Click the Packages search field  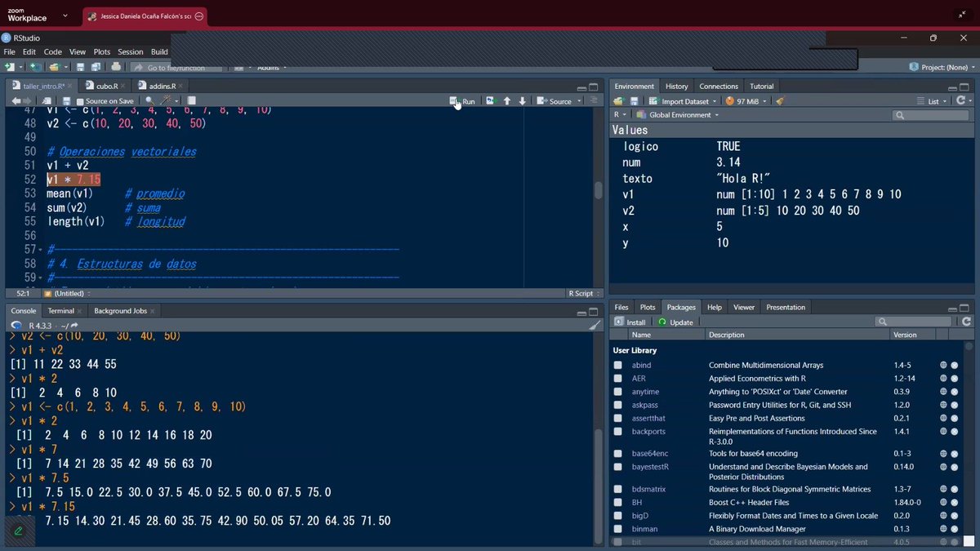912,322
